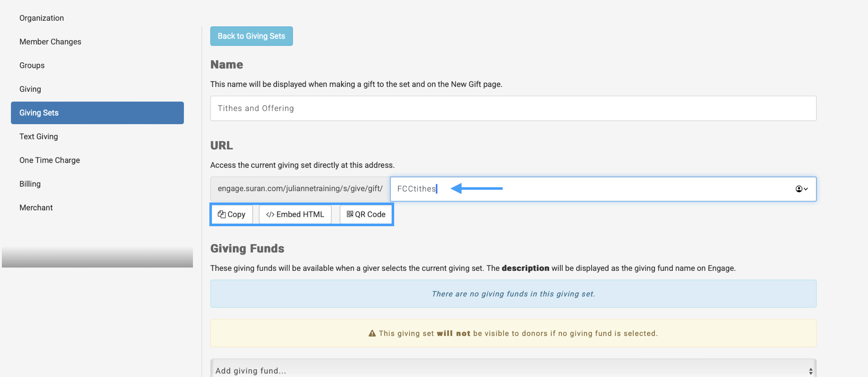Open the Organization menu item
The image size is (868, 377).
(x=42, y=18)
